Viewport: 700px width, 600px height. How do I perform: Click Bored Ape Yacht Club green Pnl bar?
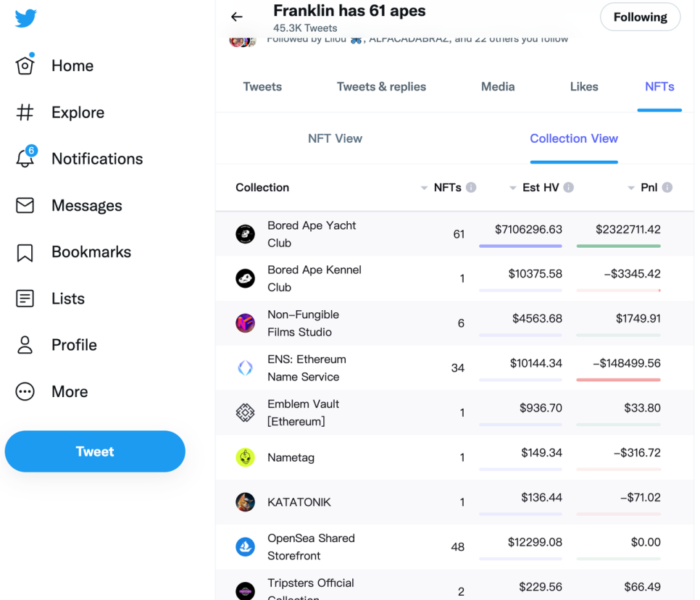[618, 246]
